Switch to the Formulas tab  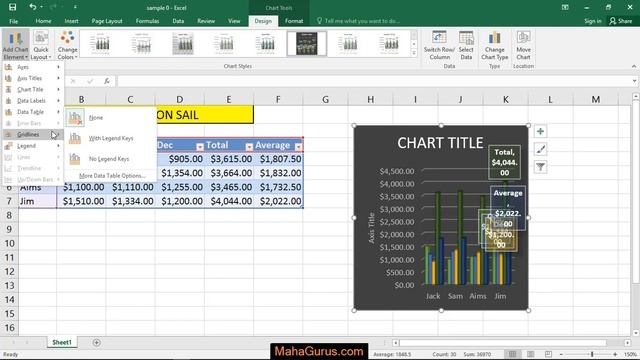(x=147, y=21)
